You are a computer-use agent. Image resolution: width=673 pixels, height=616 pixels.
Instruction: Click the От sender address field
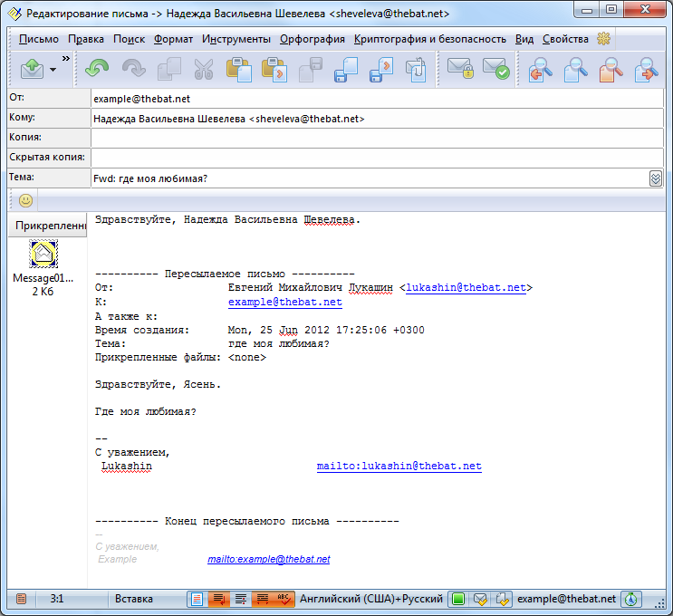pyautogui.click(x=378, y=99)
